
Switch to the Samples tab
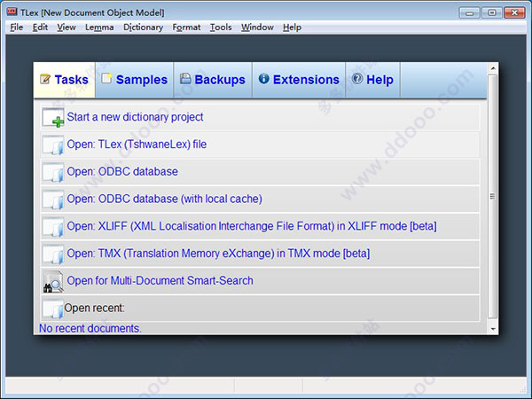coord(135,80)
